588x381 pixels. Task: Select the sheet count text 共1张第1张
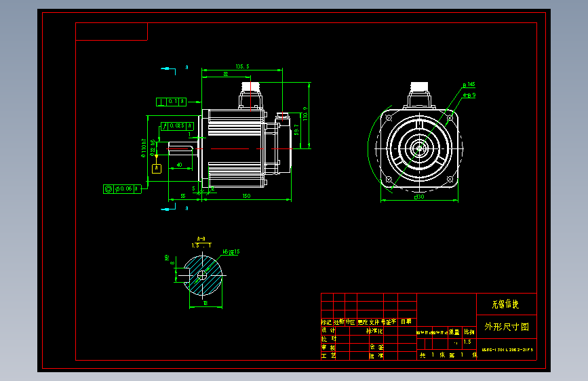coord(448,355)
